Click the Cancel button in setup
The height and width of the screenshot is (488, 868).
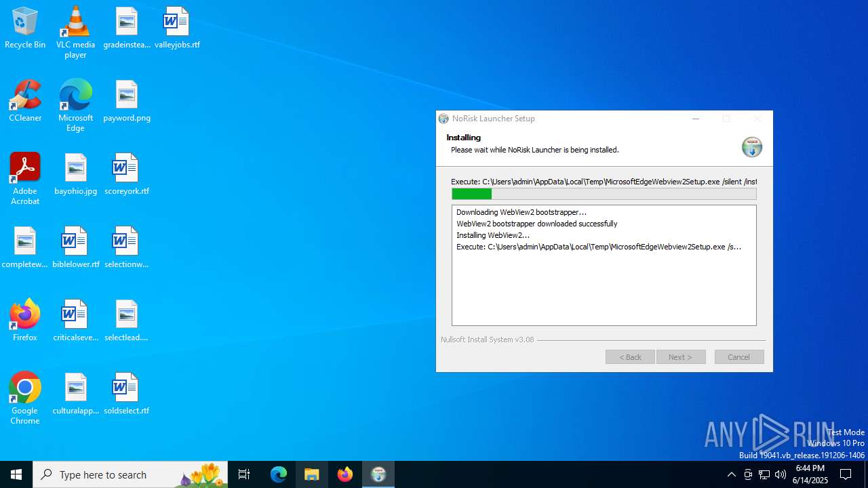739,357
